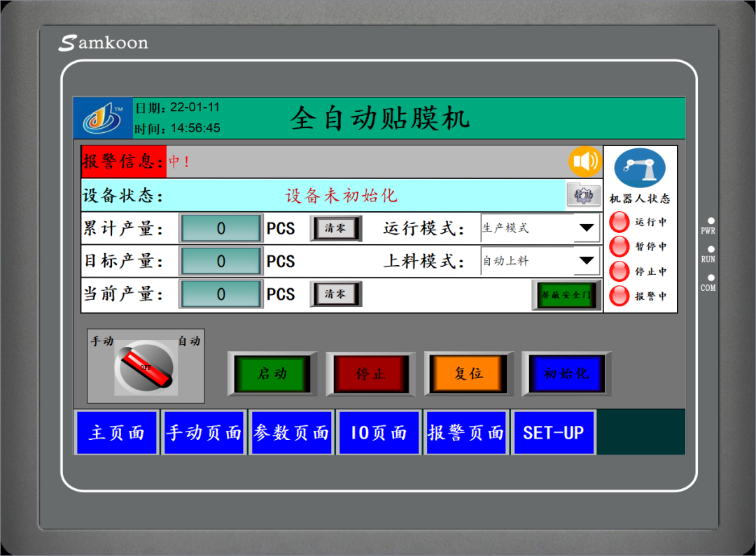Toggle the green 屏蔽安全门 button

pos(566,295)
